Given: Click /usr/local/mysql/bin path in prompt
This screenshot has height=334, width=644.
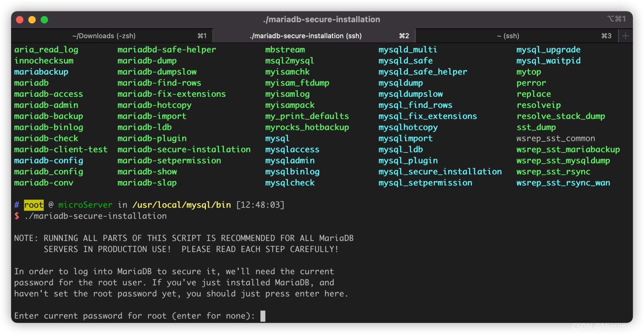Looking at the screenshot, I should [182, 205].
